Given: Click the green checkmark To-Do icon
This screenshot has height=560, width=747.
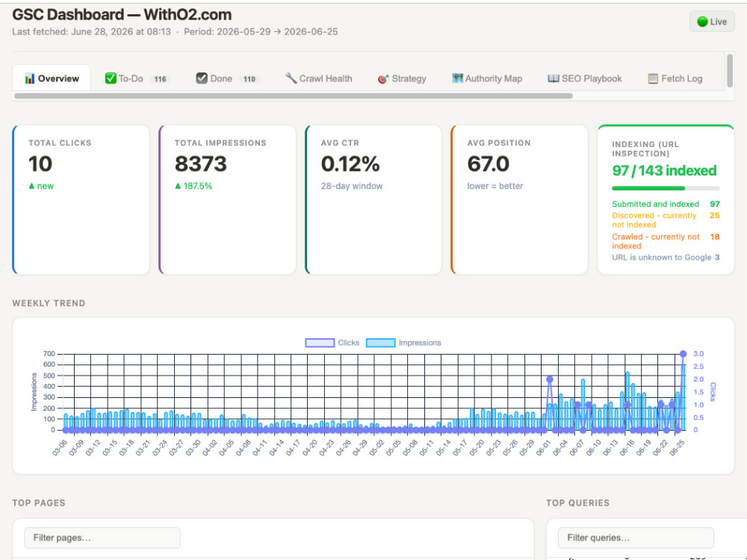Looking at the screenshot, I should (111, 78).
